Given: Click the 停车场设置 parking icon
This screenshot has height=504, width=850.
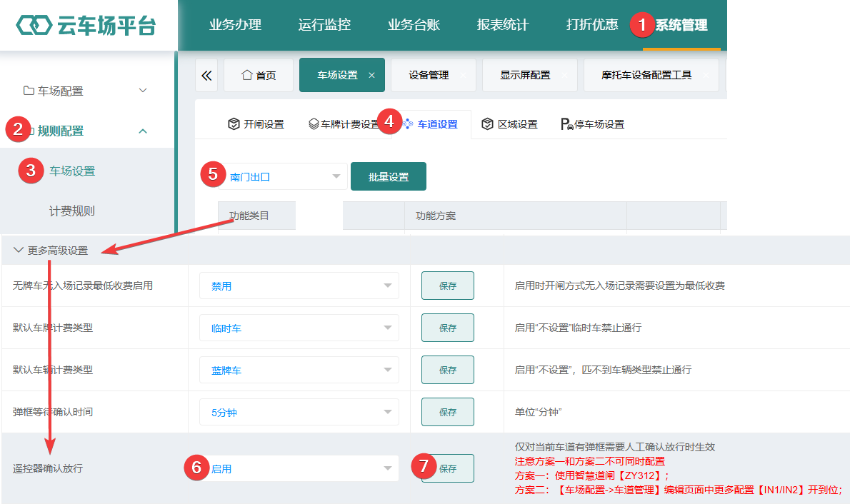Looking at the screenshot, I should point(566,124).
